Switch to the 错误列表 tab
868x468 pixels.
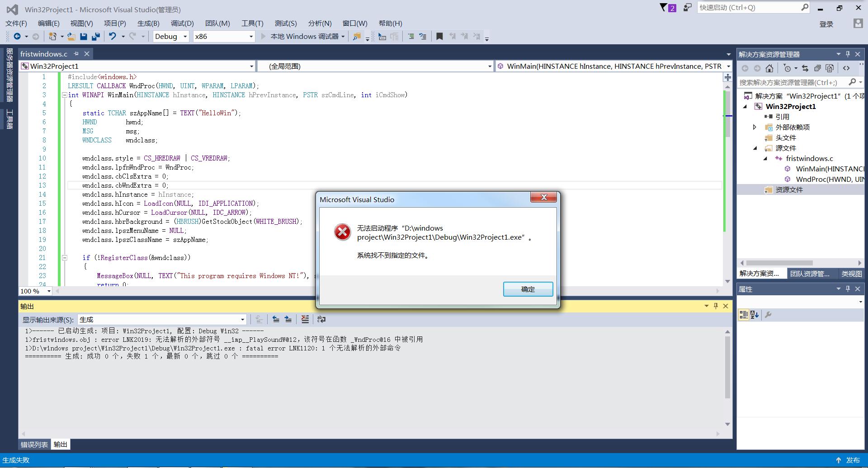tap(34, 444)
